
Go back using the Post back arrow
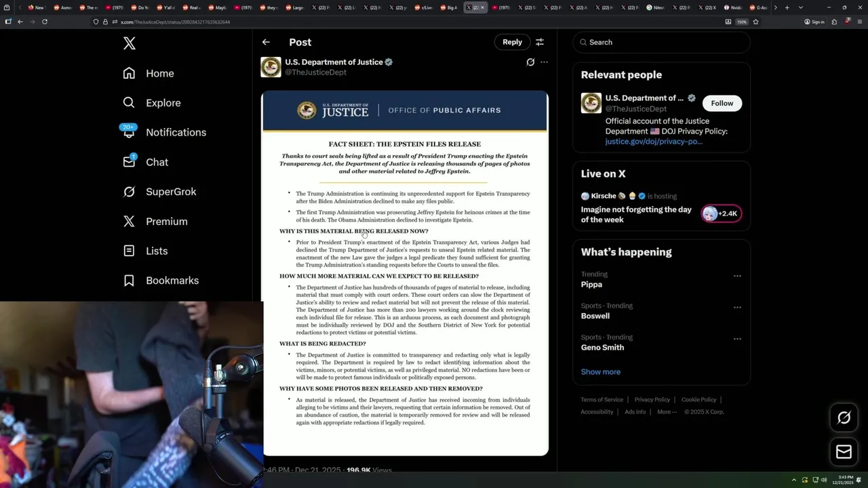(x=266, y=42)
